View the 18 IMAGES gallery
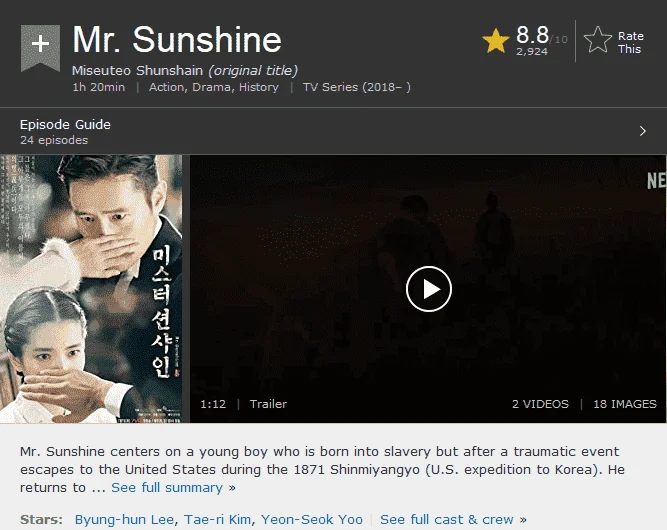Screen dimensions: 667x530 625,404
